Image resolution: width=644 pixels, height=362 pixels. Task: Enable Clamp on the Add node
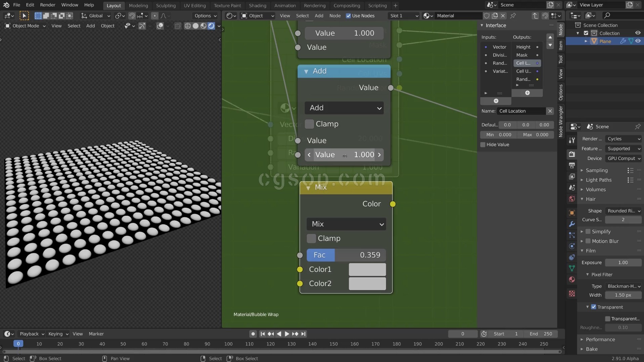[x=309, y=124]
